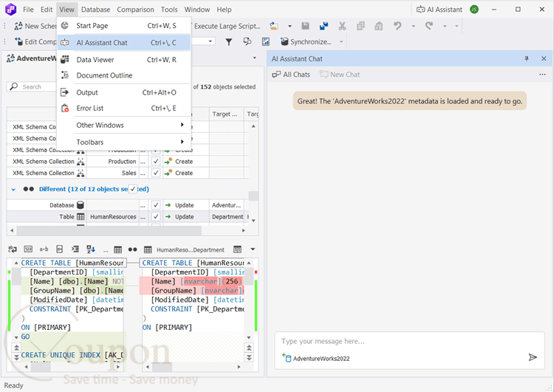This screenshot has height=392, width=554.
Task: Open the Help menu
Action: pos(224,10)
